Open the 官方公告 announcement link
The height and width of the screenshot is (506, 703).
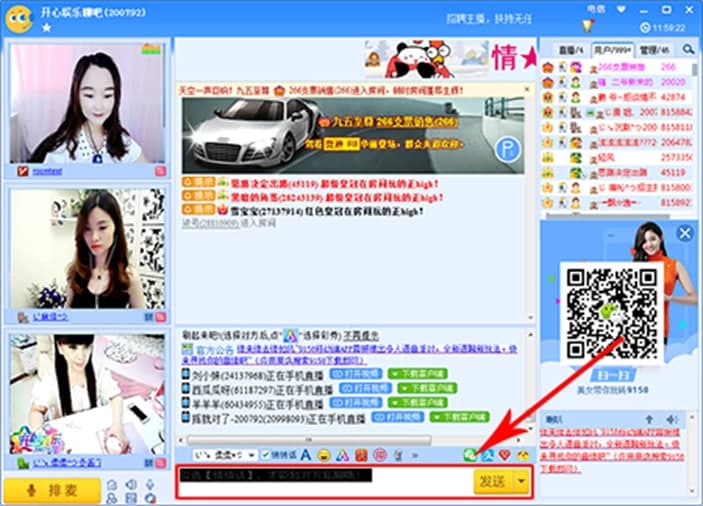(x=350, y=354)
